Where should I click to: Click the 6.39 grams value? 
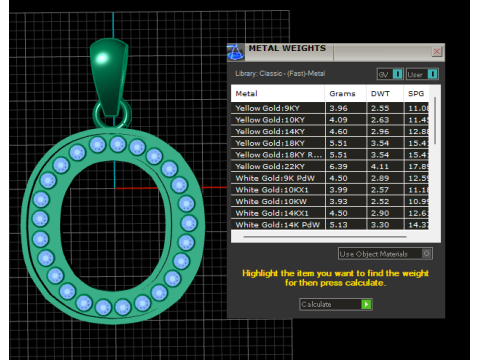click(338, 167)
